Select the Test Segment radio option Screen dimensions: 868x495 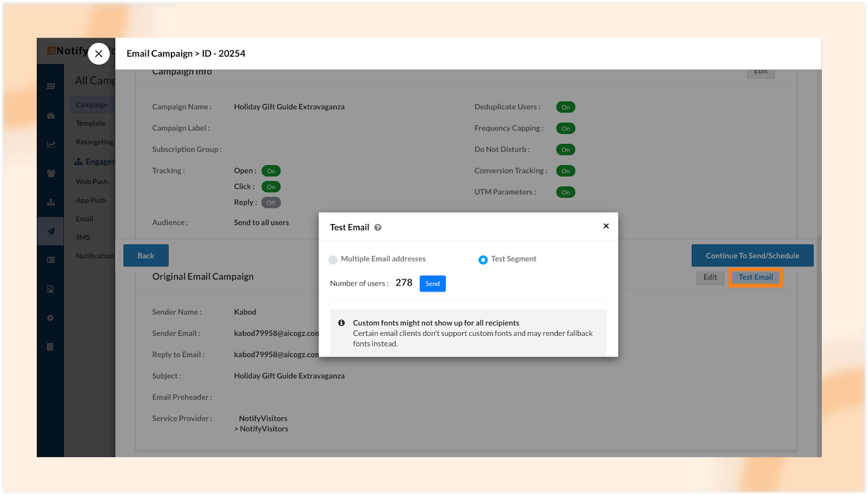[483, 259]
